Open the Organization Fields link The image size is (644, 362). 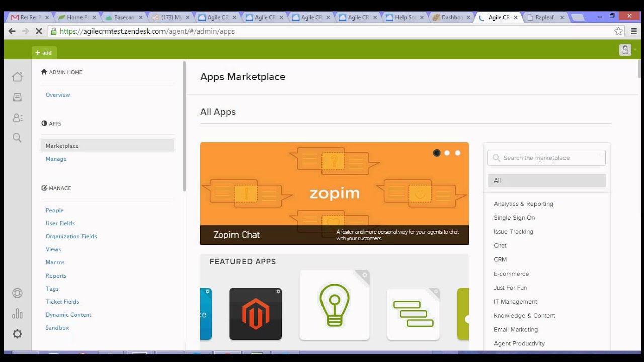71,236
